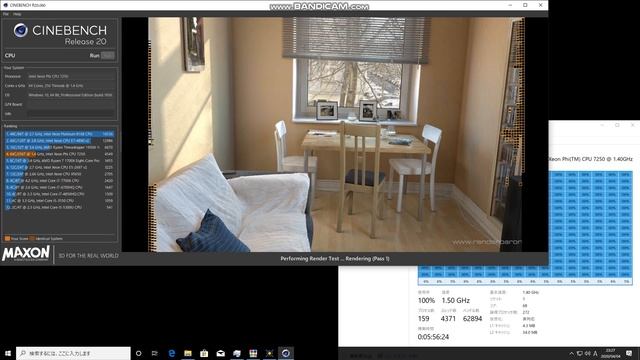The image size is (640, 360).
Task: Click the taskbar clock and date
Action: pos(611,353)
